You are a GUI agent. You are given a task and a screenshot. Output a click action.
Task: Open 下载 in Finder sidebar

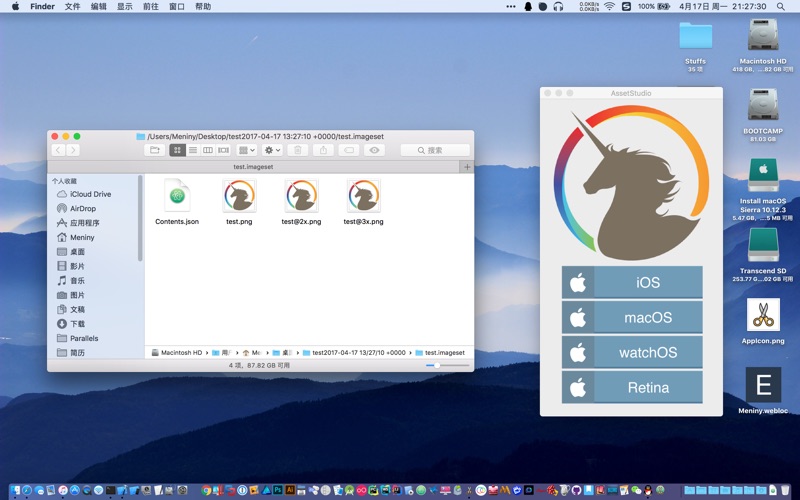77,323
